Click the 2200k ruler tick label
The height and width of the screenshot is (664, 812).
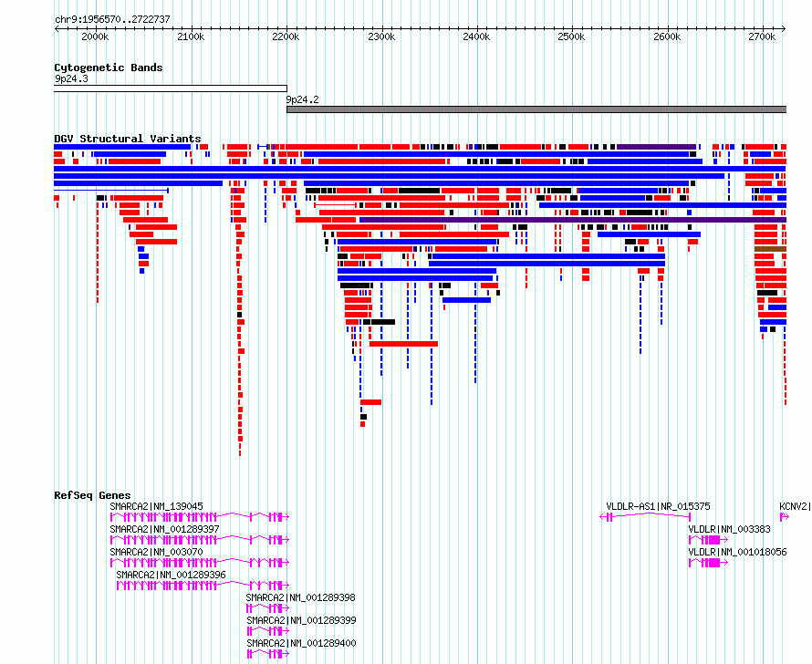point(286,36)
